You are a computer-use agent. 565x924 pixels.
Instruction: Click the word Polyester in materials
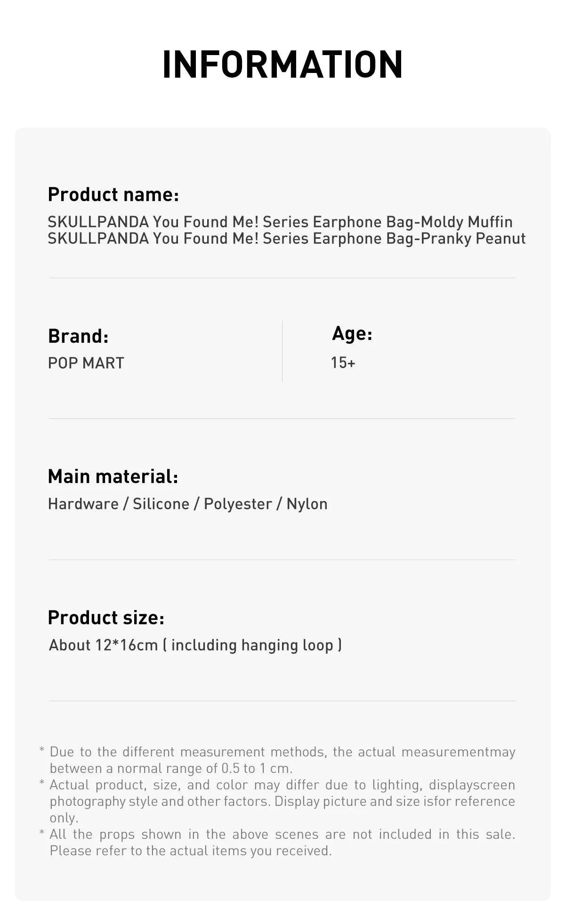click(238, 504)
